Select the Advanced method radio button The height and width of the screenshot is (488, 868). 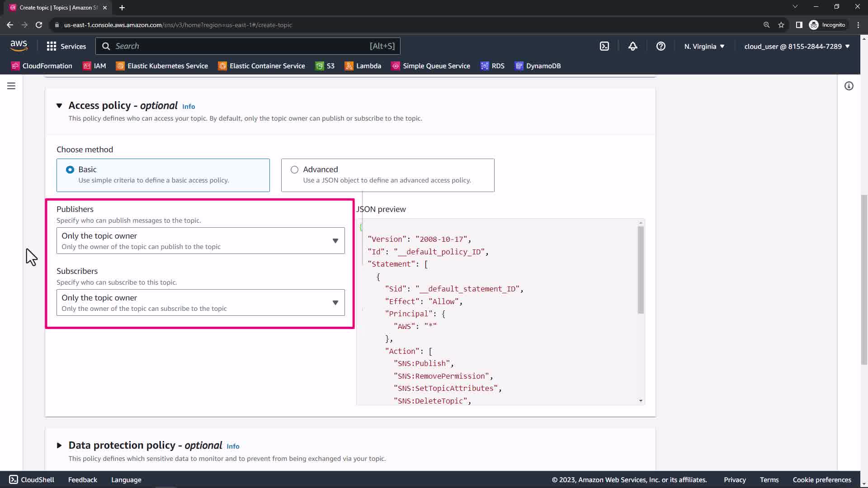click(x=294, y=169)
